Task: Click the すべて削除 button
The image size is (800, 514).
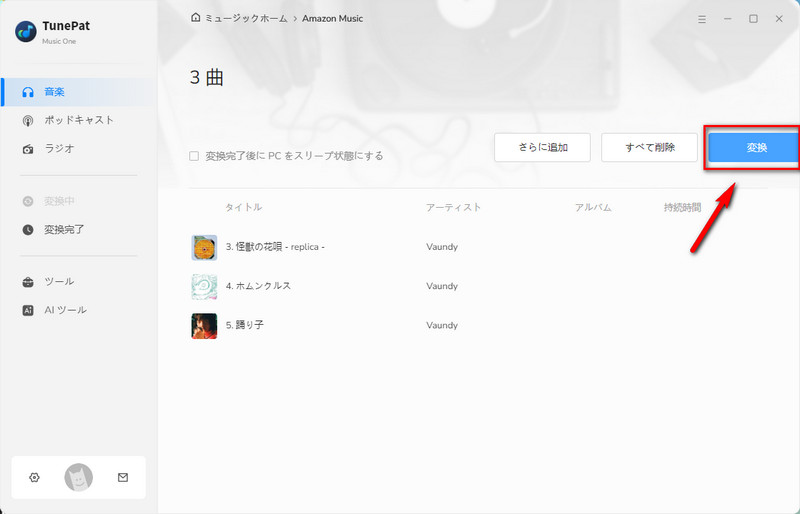Action: tap(649, 148)
